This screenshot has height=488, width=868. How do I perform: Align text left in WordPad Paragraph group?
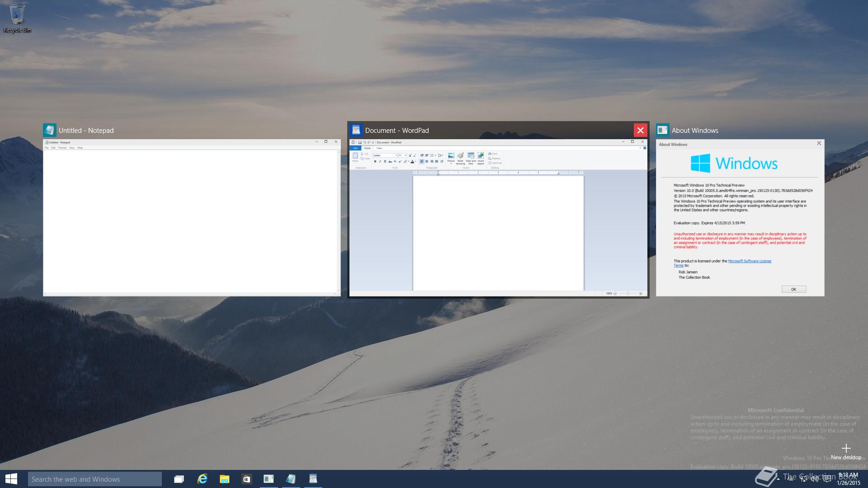point(422,161)
